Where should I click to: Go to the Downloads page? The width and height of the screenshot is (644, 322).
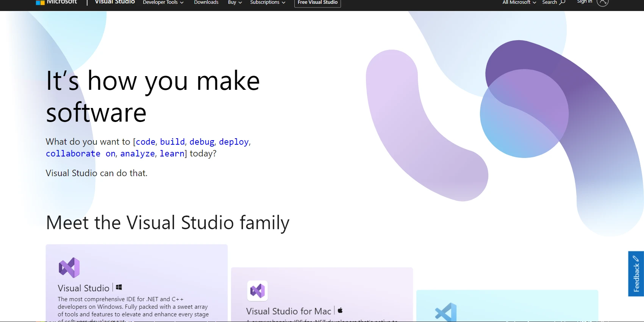pos(206,2)
